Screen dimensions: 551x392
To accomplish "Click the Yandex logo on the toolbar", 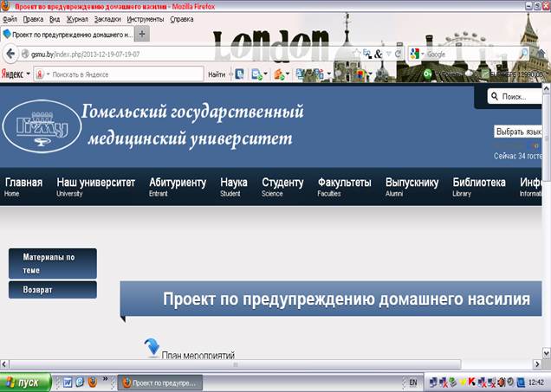I will (12, 74).
